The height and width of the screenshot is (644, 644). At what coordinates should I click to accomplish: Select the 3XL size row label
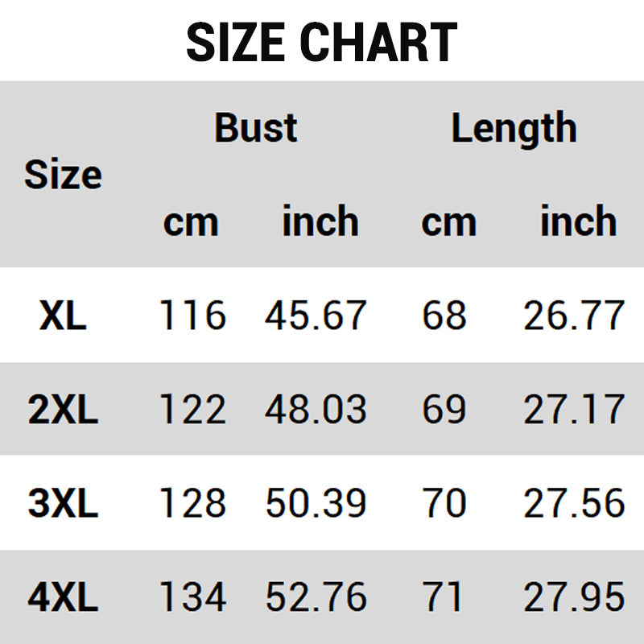[x=63, y=504]
